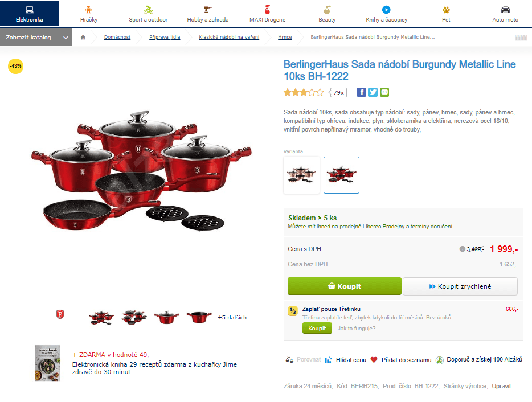Image resolution: width=532 pixels, height=402 pixels.
Task: Click Koupit zrychleně button
Action: click(460, 286)
